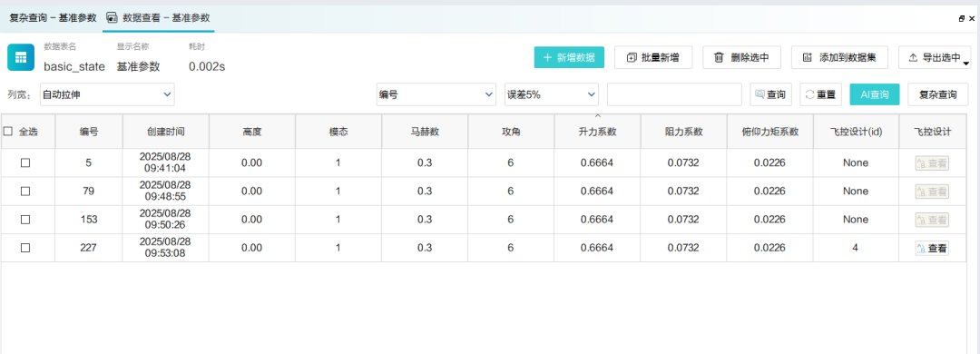
Task: Click the dataset icon in 添加到数据集
Action: (x=808, y=57)
